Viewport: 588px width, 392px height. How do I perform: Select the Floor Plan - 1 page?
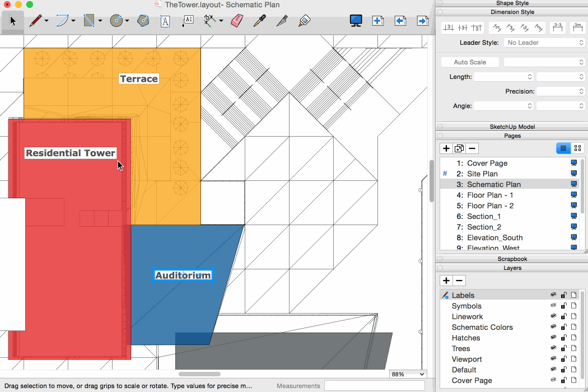pyautogui.click(x=490, y=195)
